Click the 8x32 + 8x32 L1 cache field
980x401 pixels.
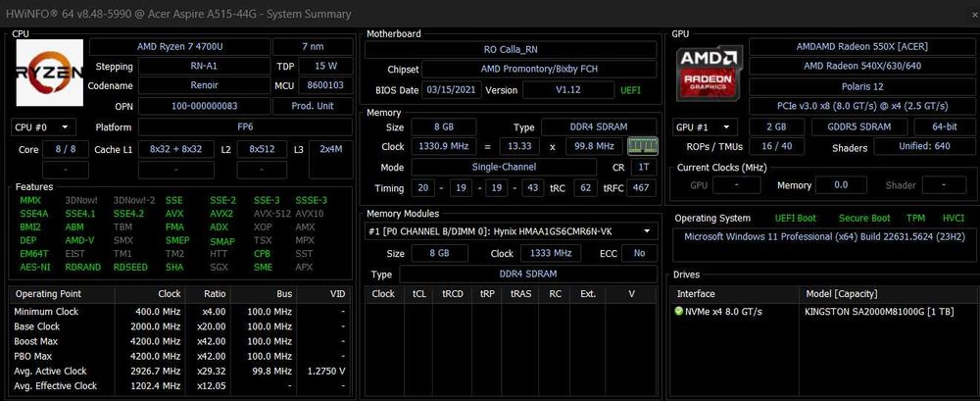(175, 149)
